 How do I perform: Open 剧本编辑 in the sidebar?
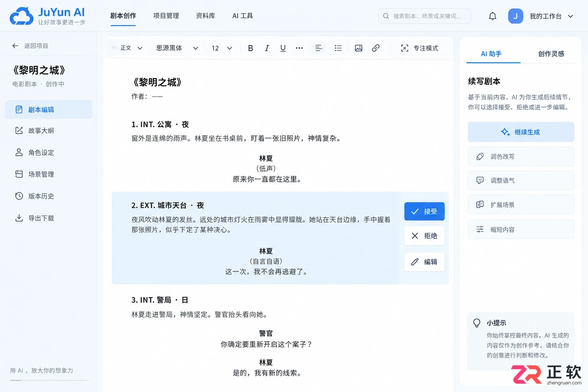[x=49, y=109]
